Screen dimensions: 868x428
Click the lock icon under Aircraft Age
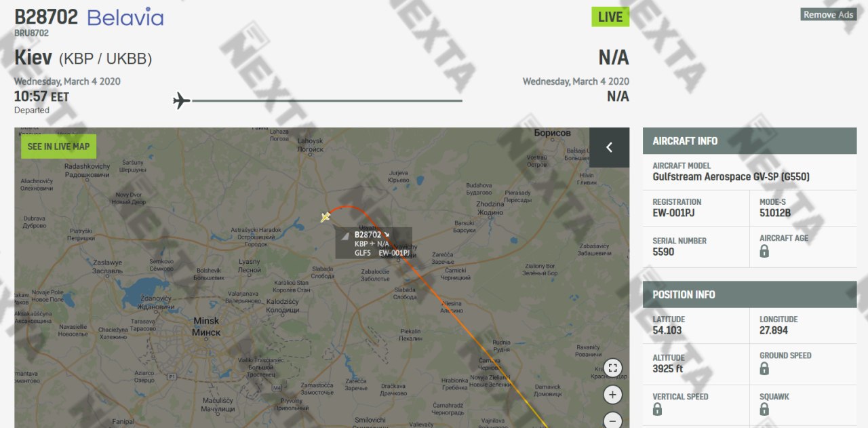pyautogui.click(x=764, y=251)
